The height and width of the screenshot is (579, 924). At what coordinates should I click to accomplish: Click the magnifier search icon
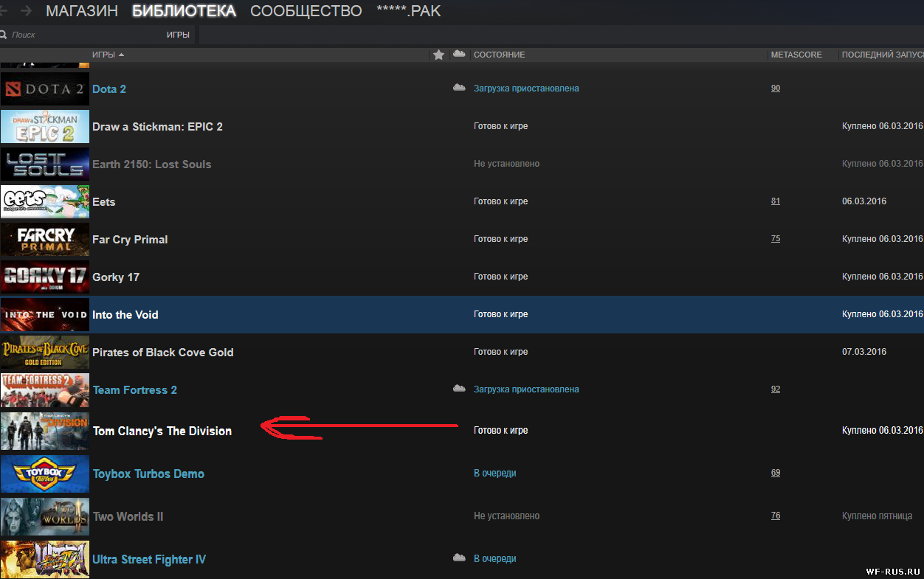tap(3, 35)
